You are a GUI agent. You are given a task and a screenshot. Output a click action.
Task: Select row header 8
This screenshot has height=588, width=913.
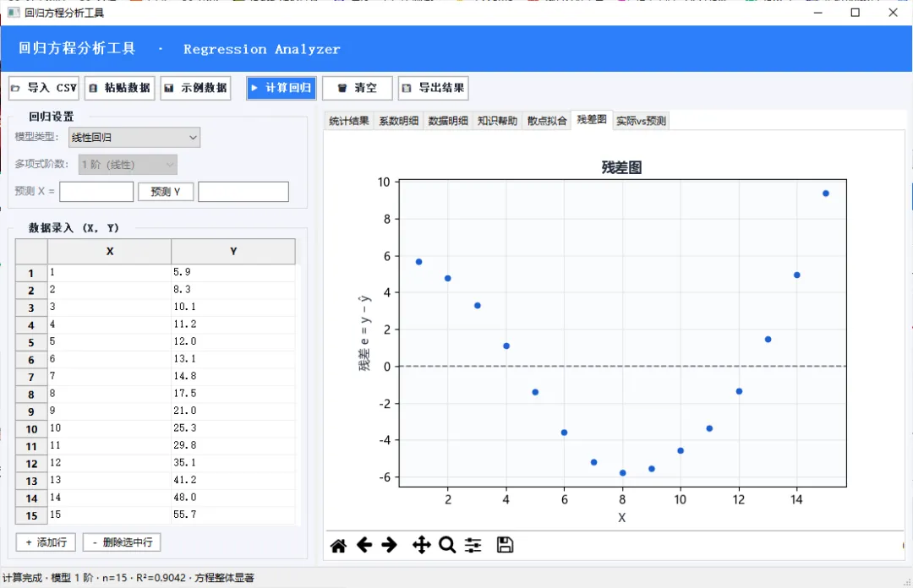click(31, 395)
